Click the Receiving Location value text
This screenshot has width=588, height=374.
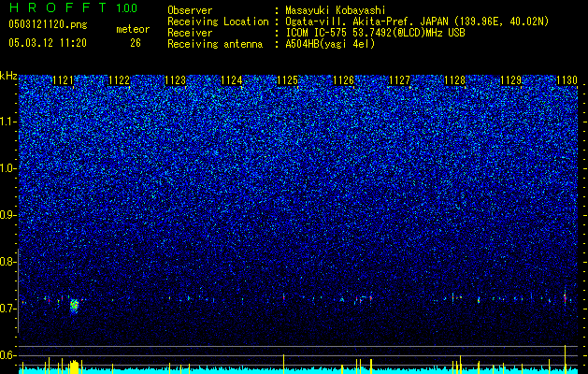[x=417, y=22]
